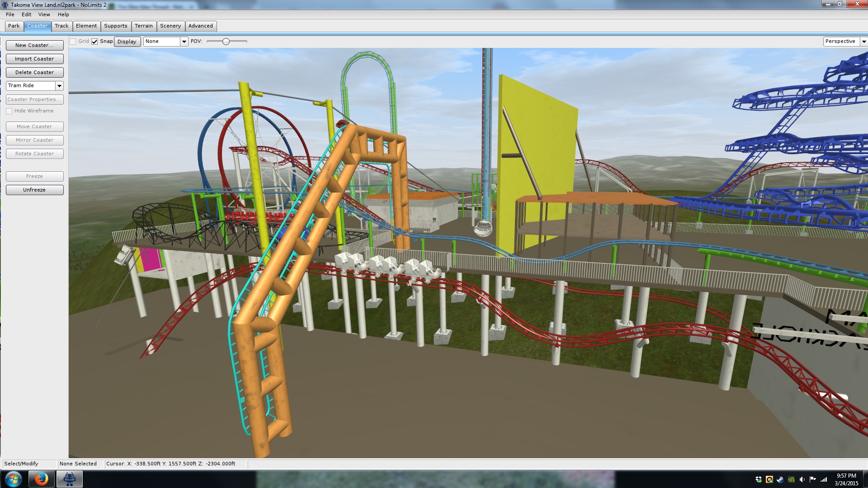The height and width of the screenshot is (488, 868).
Task: Click the NoLimits 2 taskbar icon
Action: click(x=69, y=479)
